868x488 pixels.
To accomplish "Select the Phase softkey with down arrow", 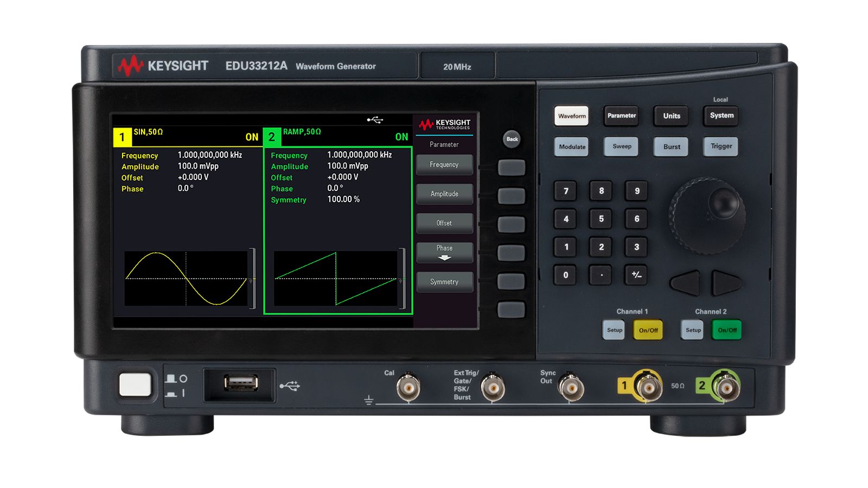I will pos(444,253).
